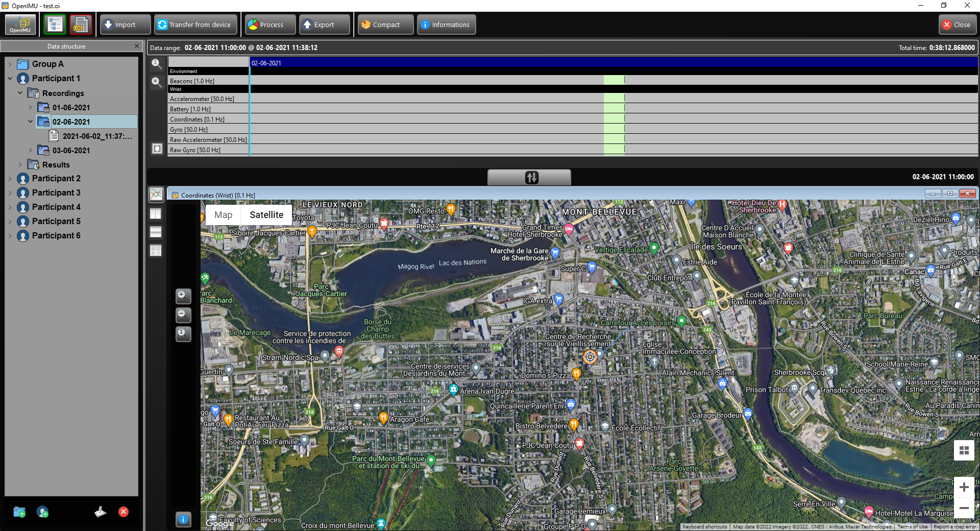The height and width of the screenshot is (531, 980).
Task: Tile sub-windows in horizontal rows
Action: point(156,232)
